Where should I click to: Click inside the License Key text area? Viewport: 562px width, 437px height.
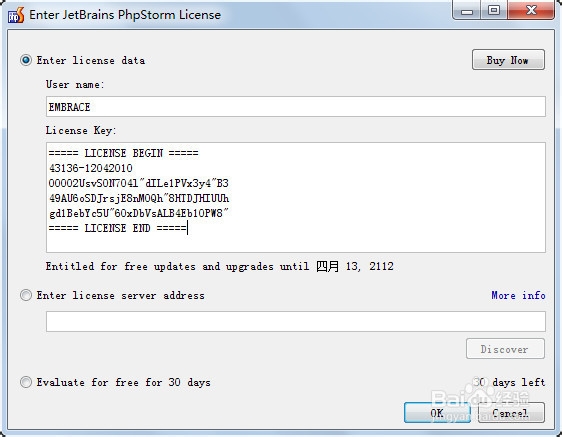[296, 198]
